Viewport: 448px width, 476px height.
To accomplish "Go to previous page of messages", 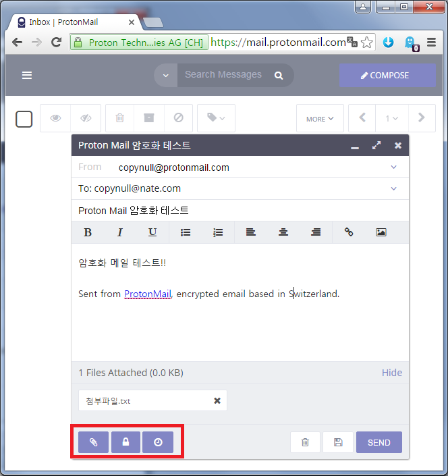I will pyautogui.click(x=362, y=117).
